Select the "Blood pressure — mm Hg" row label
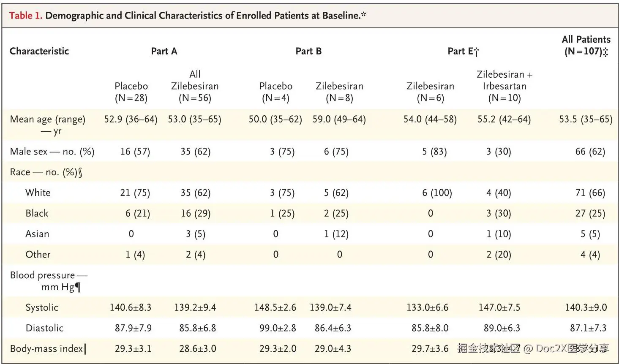 coord(49,281)
